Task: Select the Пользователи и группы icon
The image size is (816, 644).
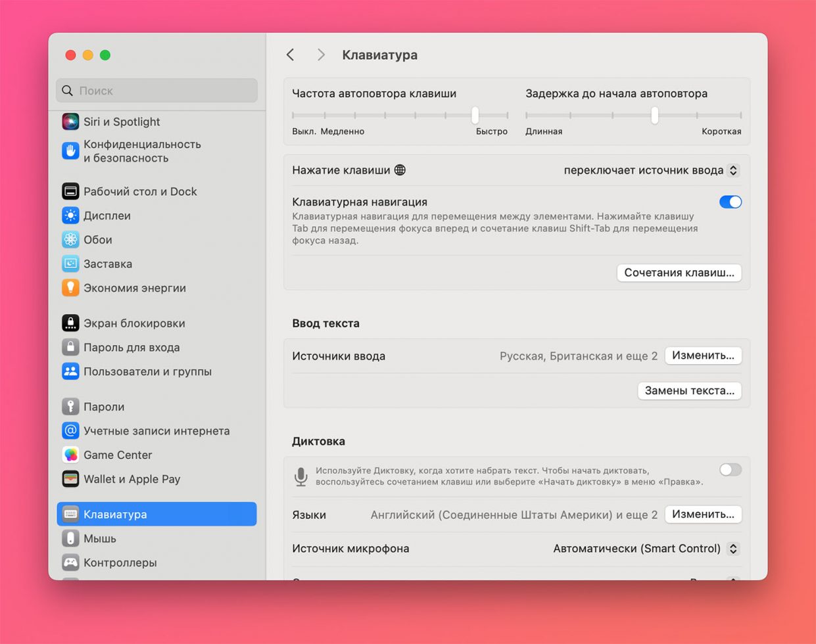Action: 70,371
